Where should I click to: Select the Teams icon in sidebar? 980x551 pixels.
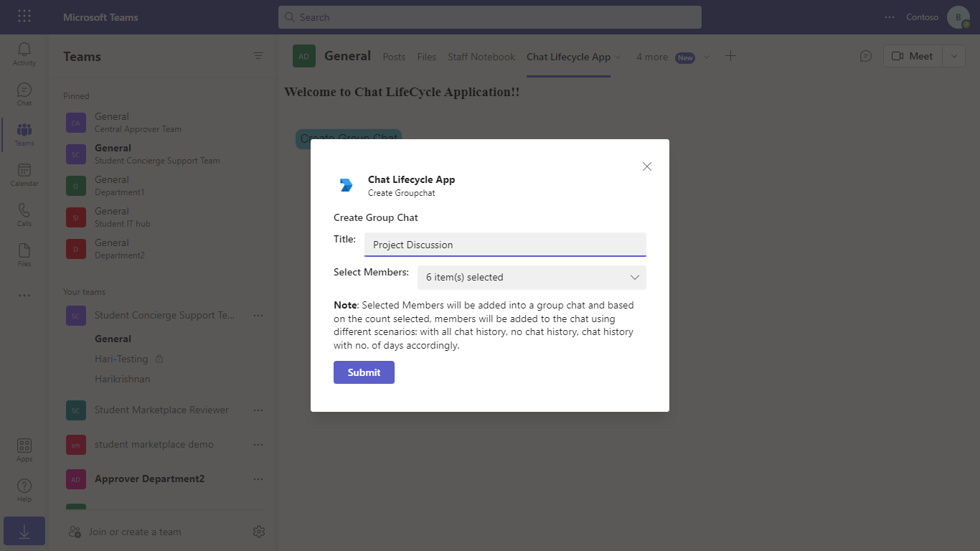coord(24,134)
